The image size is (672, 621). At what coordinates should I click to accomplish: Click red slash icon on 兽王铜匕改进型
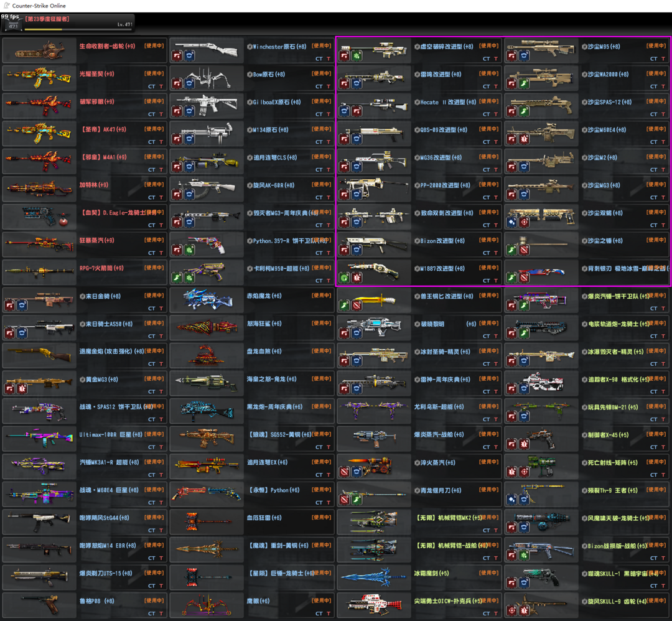click(x=357, y=306)
